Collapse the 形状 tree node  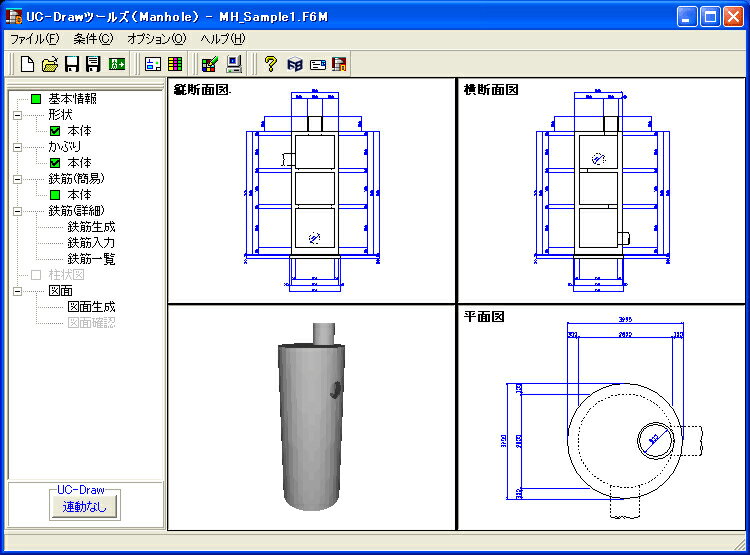(x=17, y=115)
